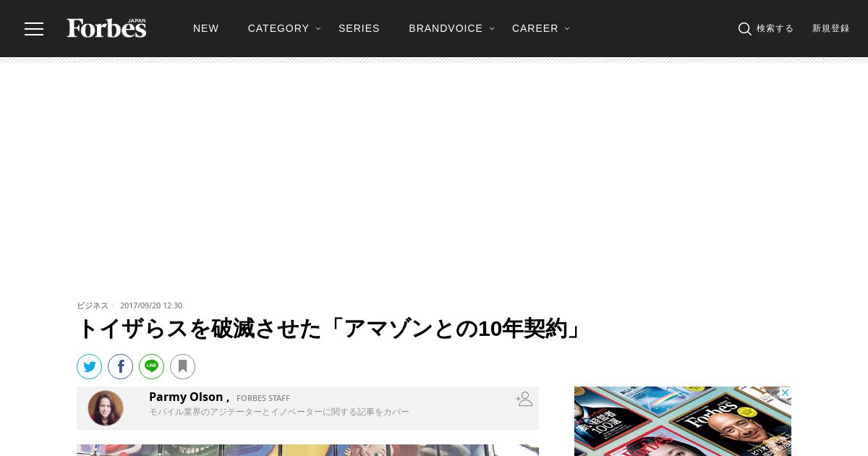Expand the BRANDVOICE dropdown chevron
The image size is (868, 456).
(x=492, y=29)
